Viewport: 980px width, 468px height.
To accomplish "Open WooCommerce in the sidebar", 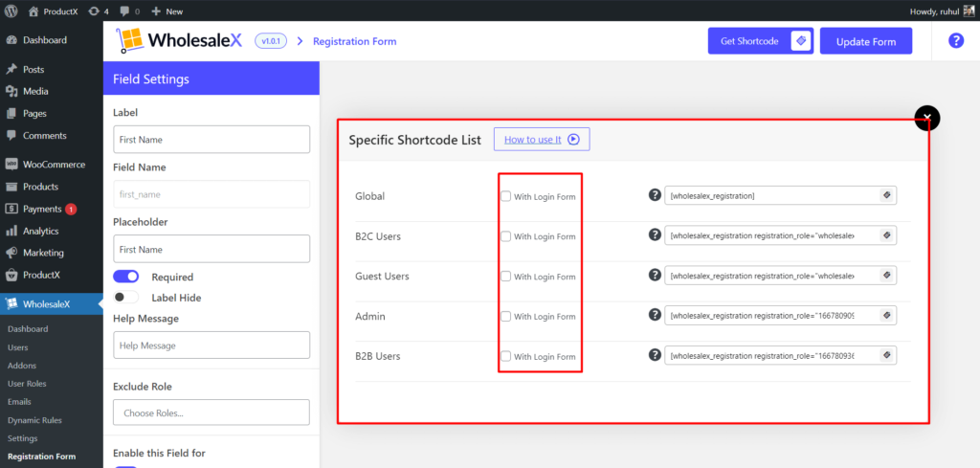I will (x=52, y=165).
